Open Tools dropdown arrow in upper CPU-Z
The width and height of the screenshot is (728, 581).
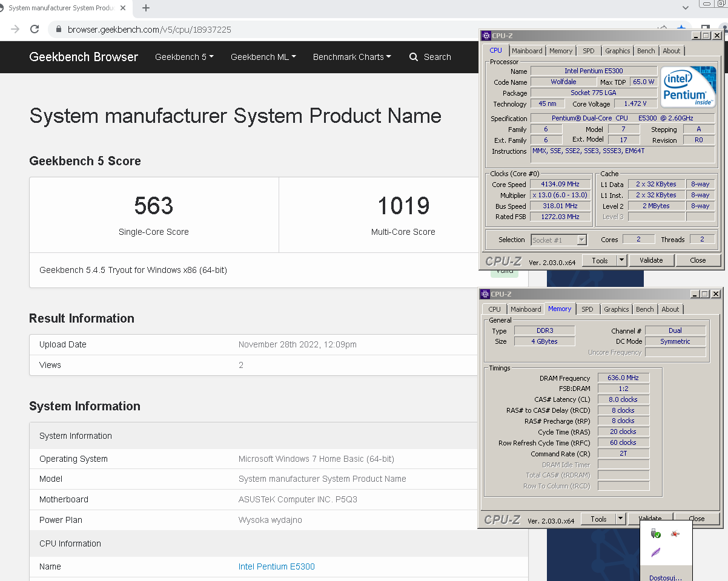tap(621, 260)
